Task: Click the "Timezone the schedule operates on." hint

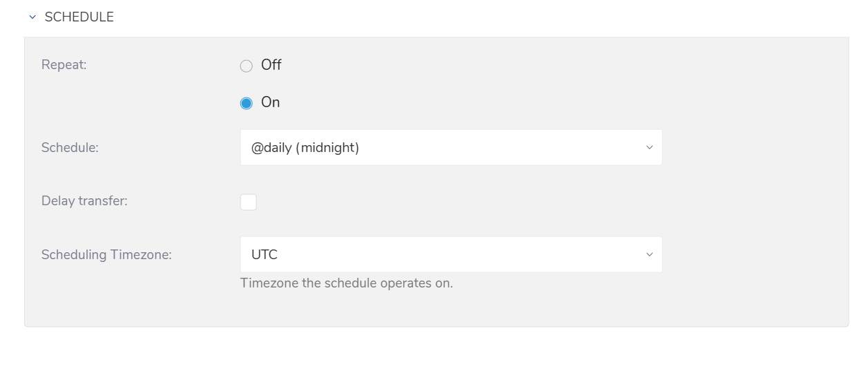Action: pos(346,283)
